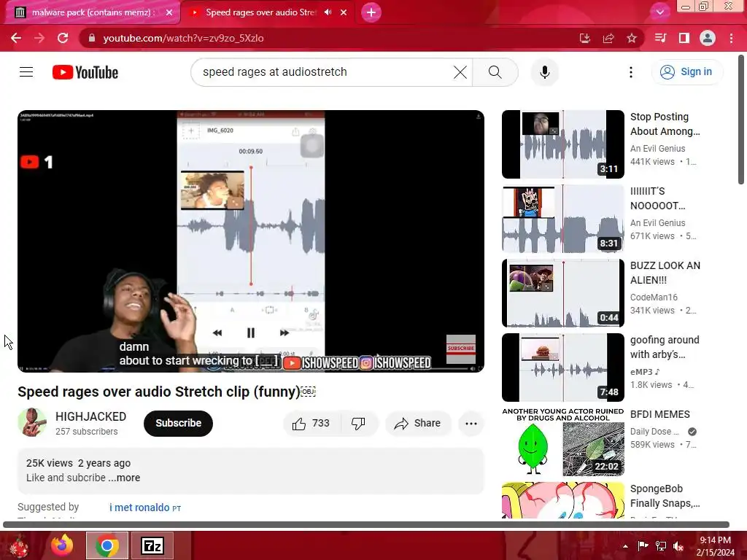The image size is (747, 560).
Task: Open goofing around with arby's thumbnail
Action: tap(562, 367)
